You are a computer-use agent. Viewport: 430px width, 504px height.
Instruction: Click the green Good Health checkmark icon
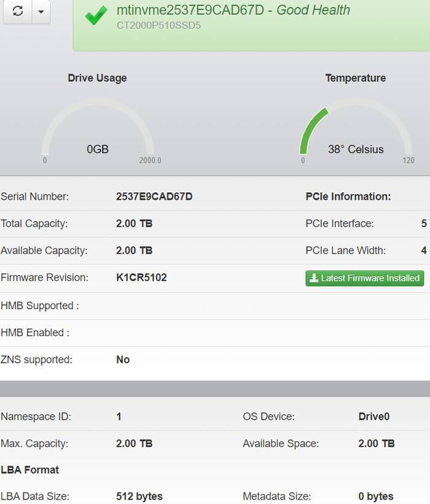96,16
